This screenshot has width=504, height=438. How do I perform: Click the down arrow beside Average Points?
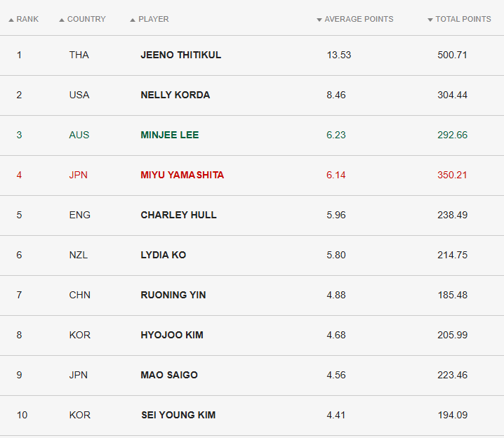[319, 20]
